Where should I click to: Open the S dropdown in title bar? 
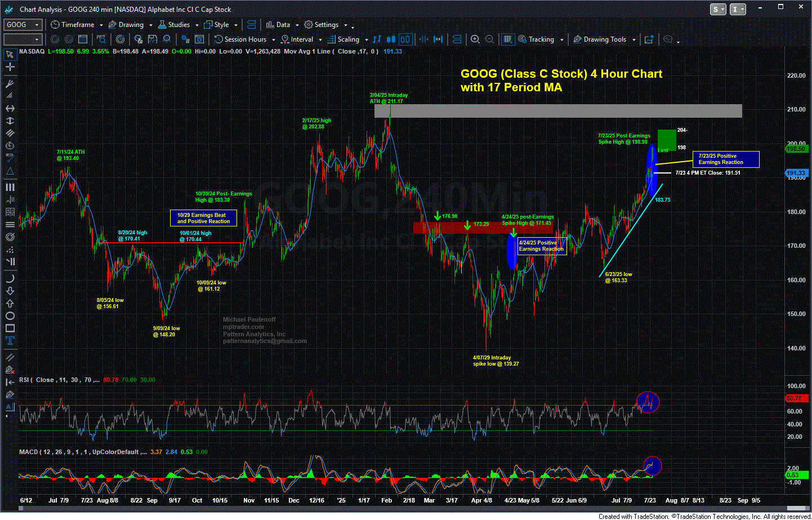coord(718,9)
